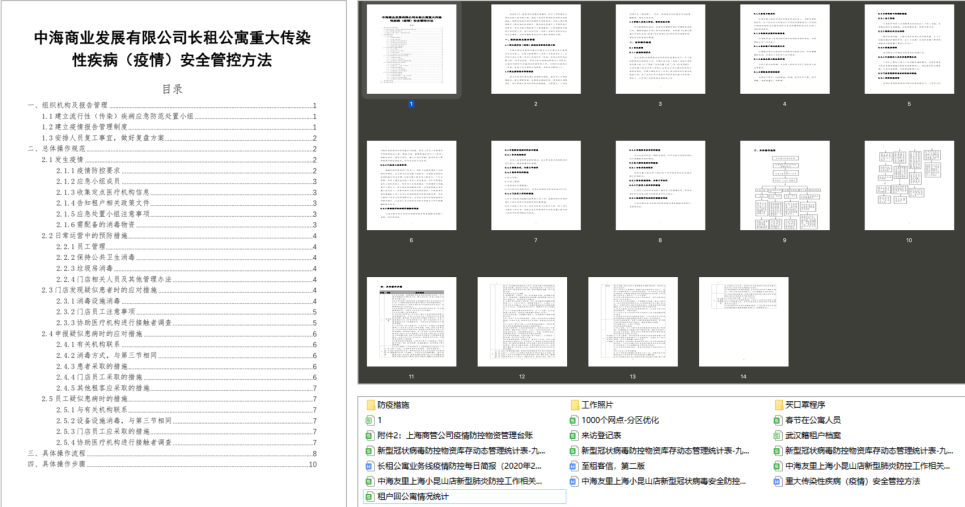Click the document icon beside 长租公寓业务线疫情防控每日简报

click(x=370, y=466)
